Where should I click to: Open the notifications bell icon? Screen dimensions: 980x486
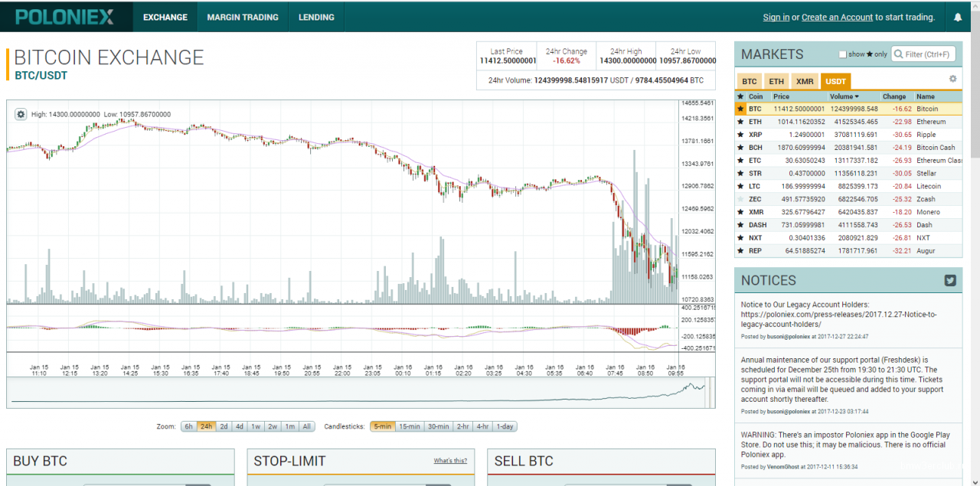pyautogui.click(x=958, y=17)
